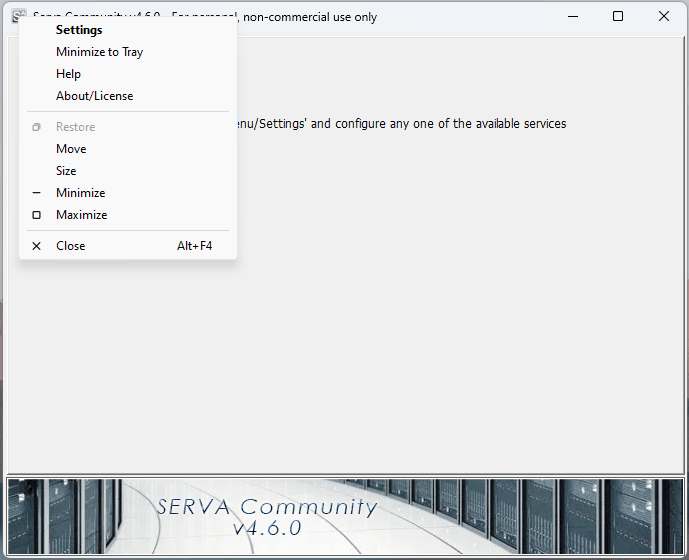Click the dash icon beside Minimize in menu
Viewport: 689px width, 560px height.
point(37,193)
